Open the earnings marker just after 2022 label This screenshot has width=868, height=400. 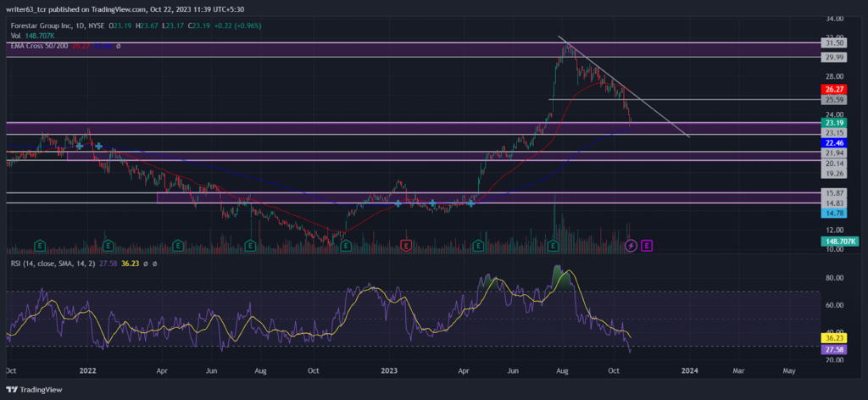coord(108,244)
